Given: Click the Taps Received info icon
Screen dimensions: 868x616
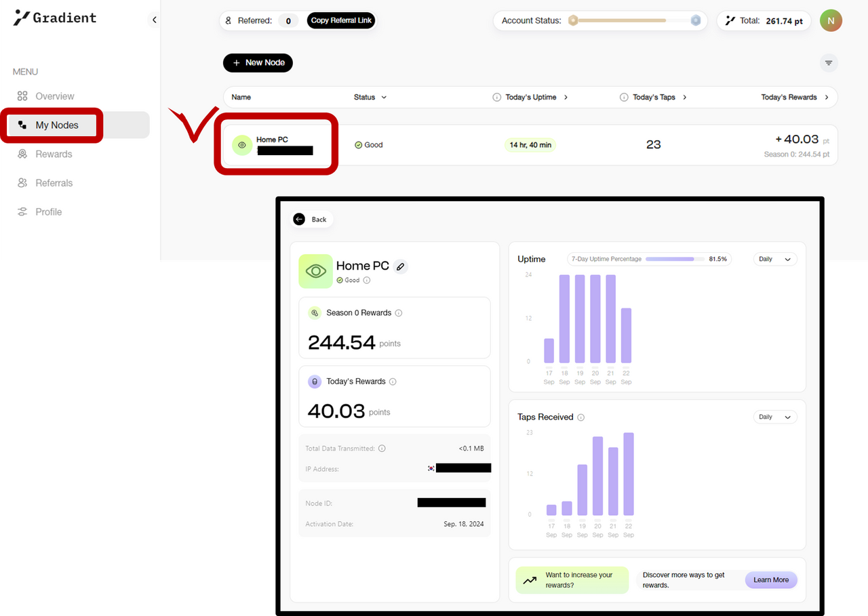Looking at the screenshot, I should click(581, 417).
